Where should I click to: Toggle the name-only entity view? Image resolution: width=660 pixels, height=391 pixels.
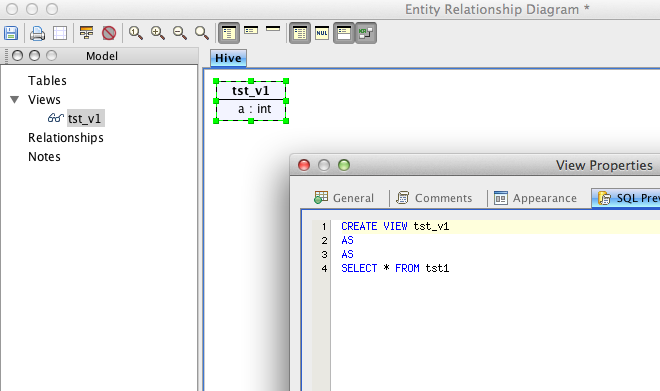[273, 29]
